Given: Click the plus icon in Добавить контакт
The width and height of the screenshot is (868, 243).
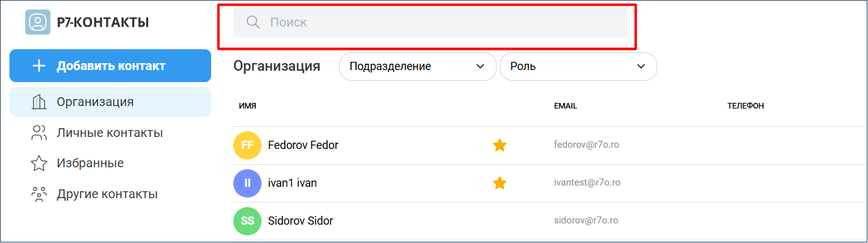Looking at the screenshot, I should (39, 66).
